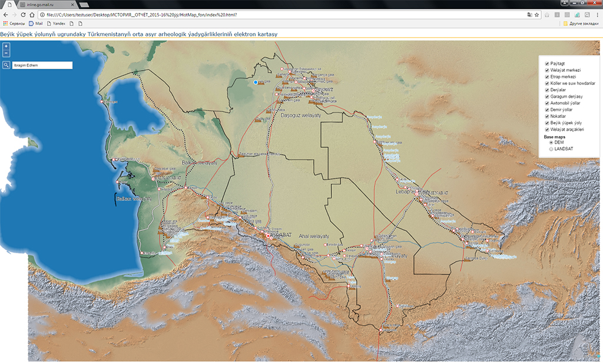Select the DEM base map option
The width and height of the screenshot is (603, 364).
551,143
